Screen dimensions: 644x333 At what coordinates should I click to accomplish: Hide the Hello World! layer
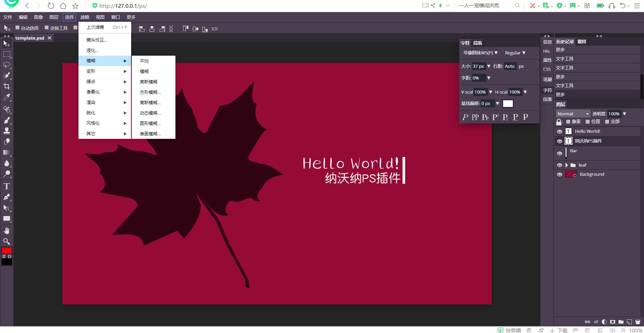click(559, 131)
